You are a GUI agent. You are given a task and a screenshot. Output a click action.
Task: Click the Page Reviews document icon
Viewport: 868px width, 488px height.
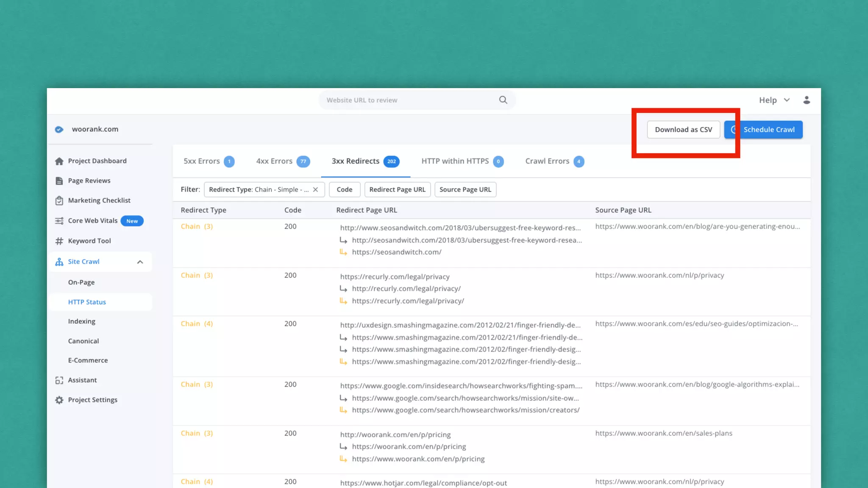(x=59, y=181)
